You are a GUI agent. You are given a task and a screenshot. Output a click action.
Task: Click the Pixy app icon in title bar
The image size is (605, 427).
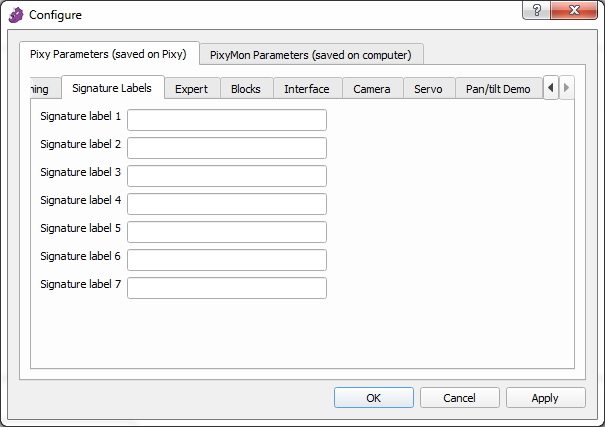coord(16,15)
